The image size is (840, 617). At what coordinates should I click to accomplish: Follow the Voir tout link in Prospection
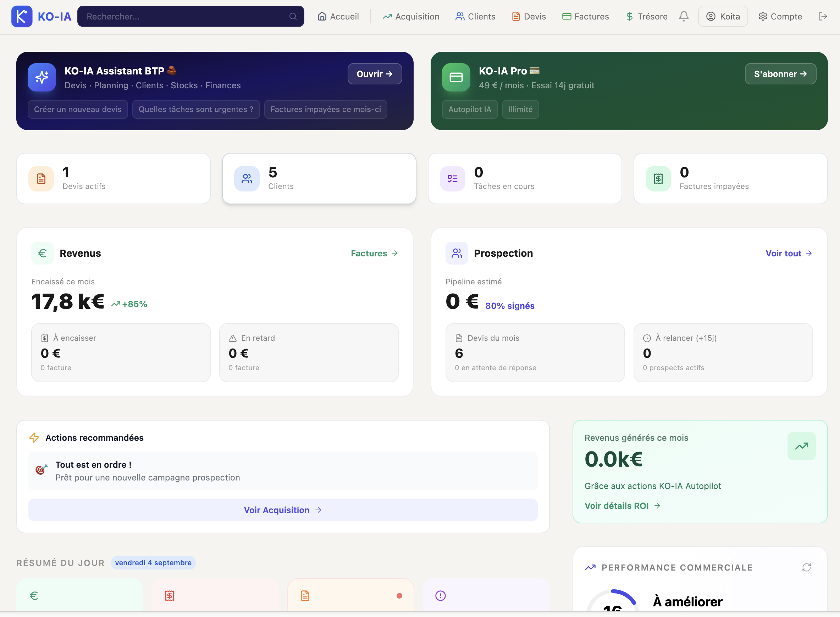[x=789, y=253]
